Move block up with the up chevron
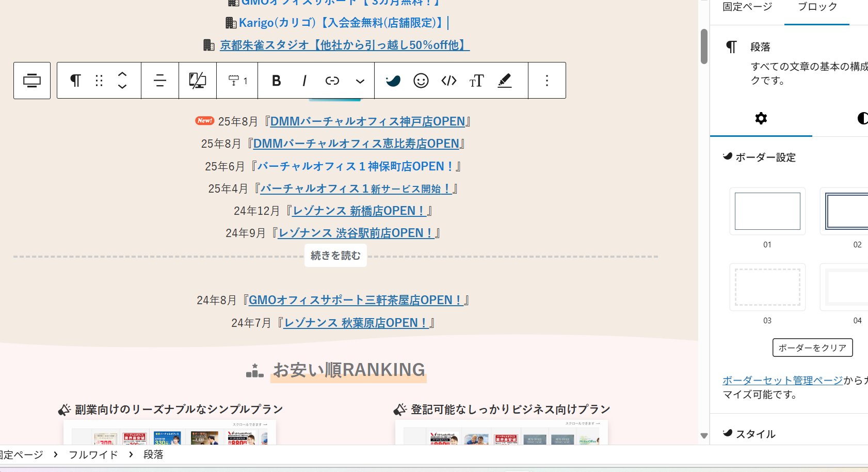Screen dimensions: 868x472 122,74
